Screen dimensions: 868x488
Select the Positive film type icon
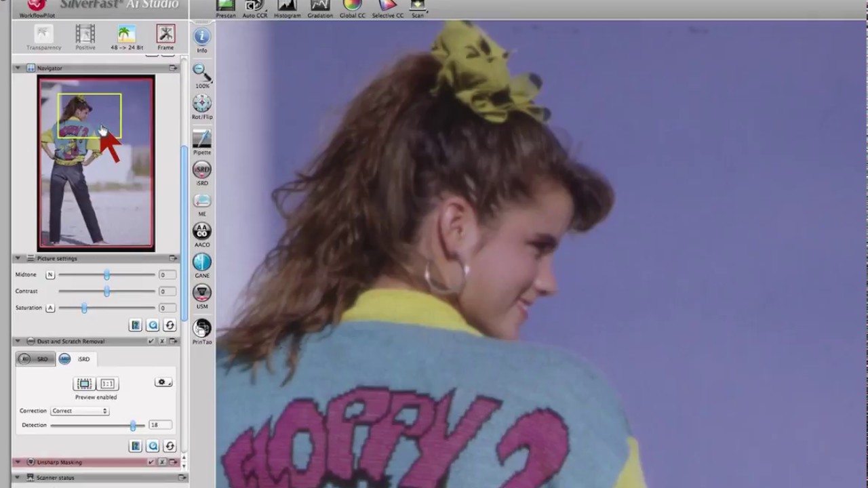pos(85,37)
